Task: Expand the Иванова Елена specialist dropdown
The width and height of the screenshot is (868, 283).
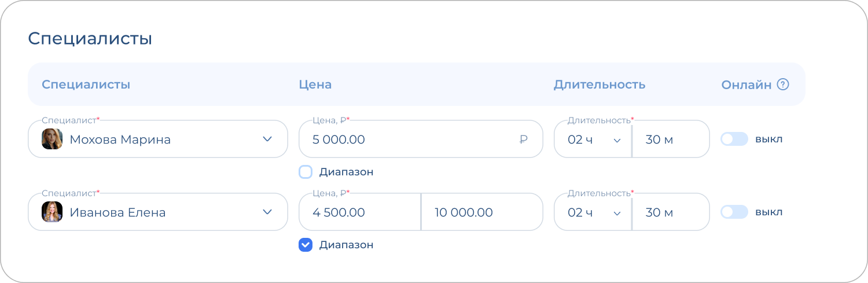Action: [267, 212]
